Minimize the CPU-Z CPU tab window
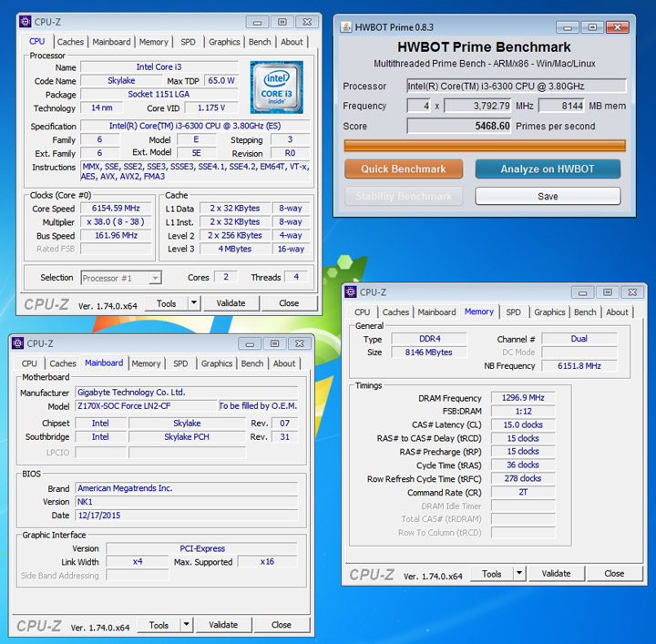Screen dimensions: 656x644 pos(257,22)
